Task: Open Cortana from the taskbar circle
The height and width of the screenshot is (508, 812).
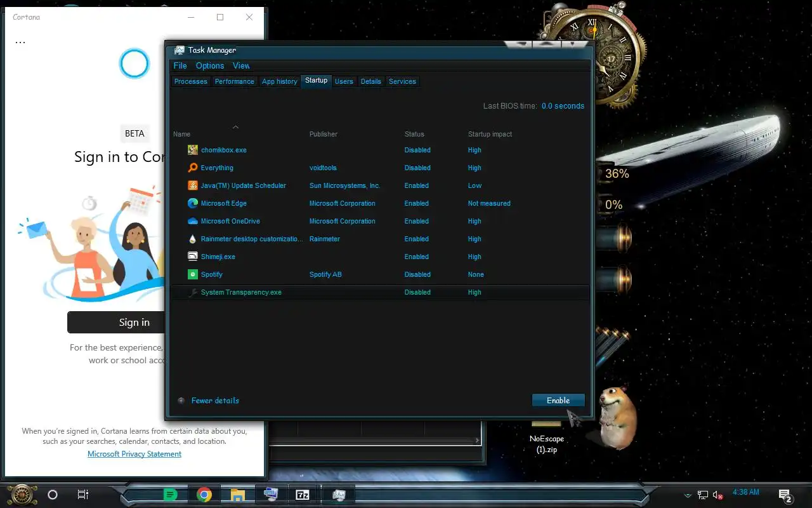Action: pos(53,495)
